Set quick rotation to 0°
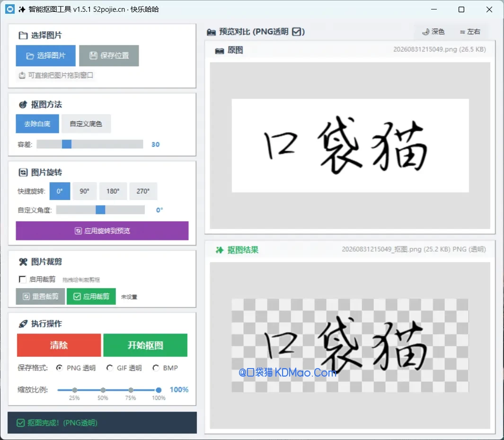The image size is (504, 440). (x=60, y=191)
